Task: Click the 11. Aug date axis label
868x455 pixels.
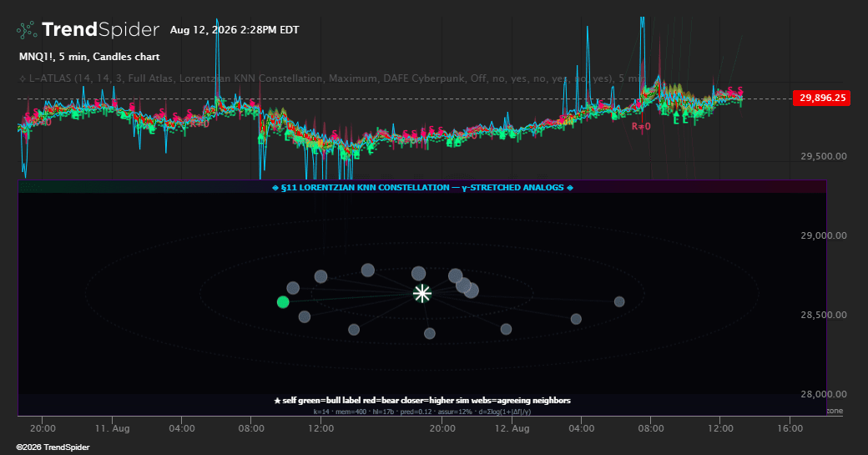Action: click(113, 428)
